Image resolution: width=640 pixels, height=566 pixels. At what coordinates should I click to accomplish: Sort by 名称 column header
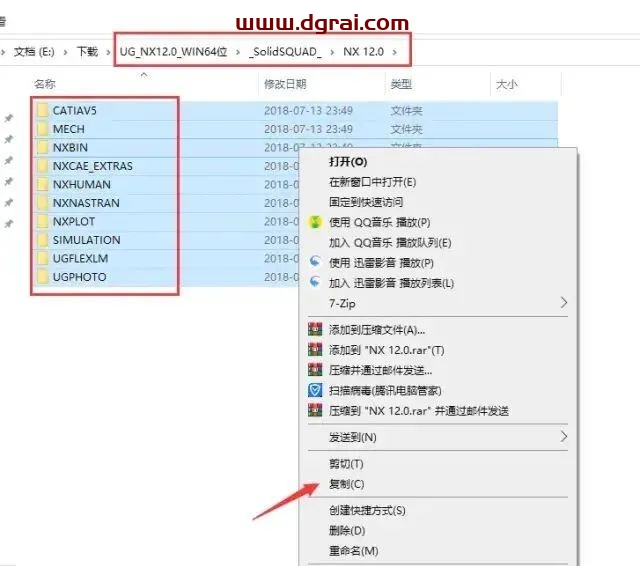(x=44, y=84)
